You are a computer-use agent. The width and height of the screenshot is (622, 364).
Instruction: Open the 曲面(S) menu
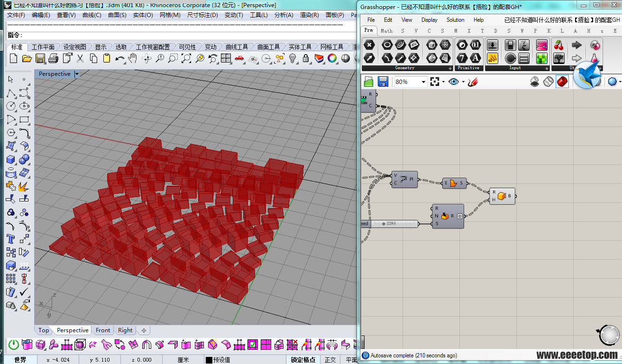pyautogui.click(x=117, y=15)
